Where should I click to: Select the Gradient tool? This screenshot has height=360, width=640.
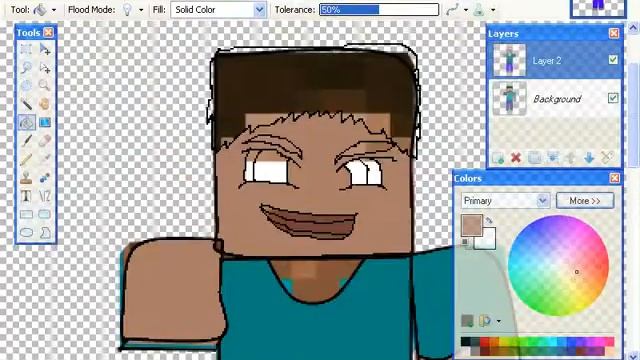tap(45, 122)
